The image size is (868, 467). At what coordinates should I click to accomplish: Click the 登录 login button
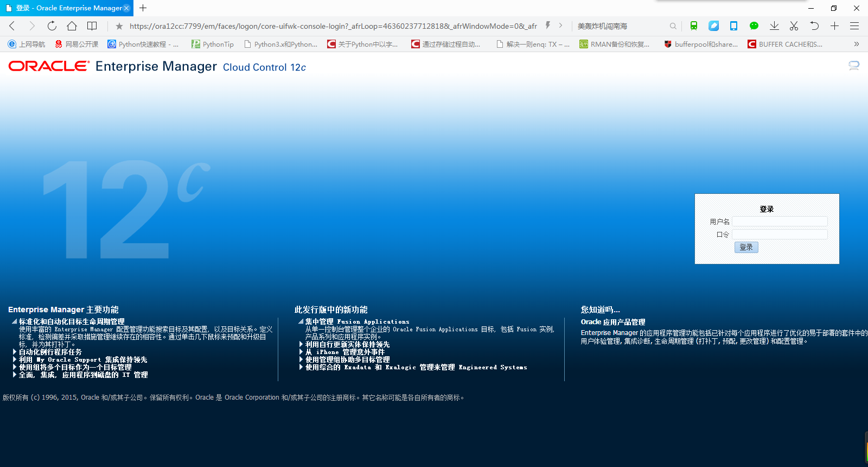pos(746,247)
